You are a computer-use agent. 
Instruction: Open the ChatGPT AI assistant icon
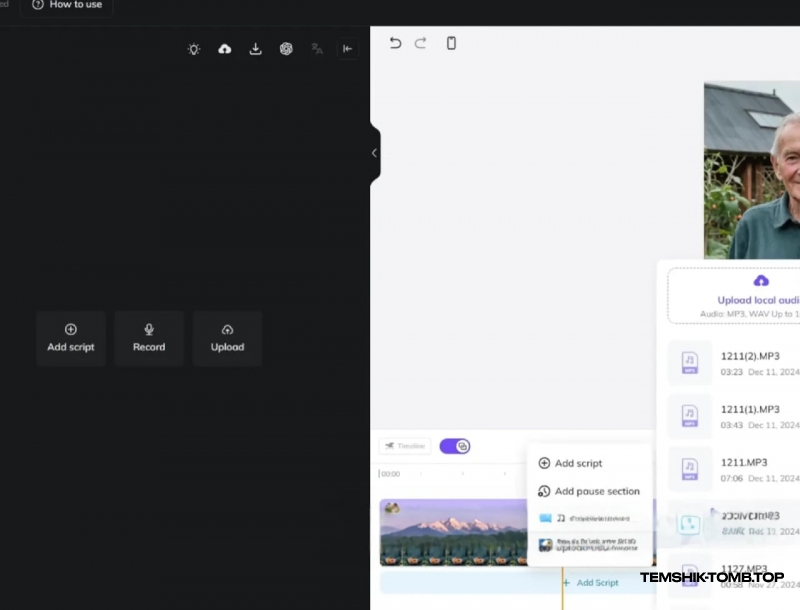coord(286,49)
